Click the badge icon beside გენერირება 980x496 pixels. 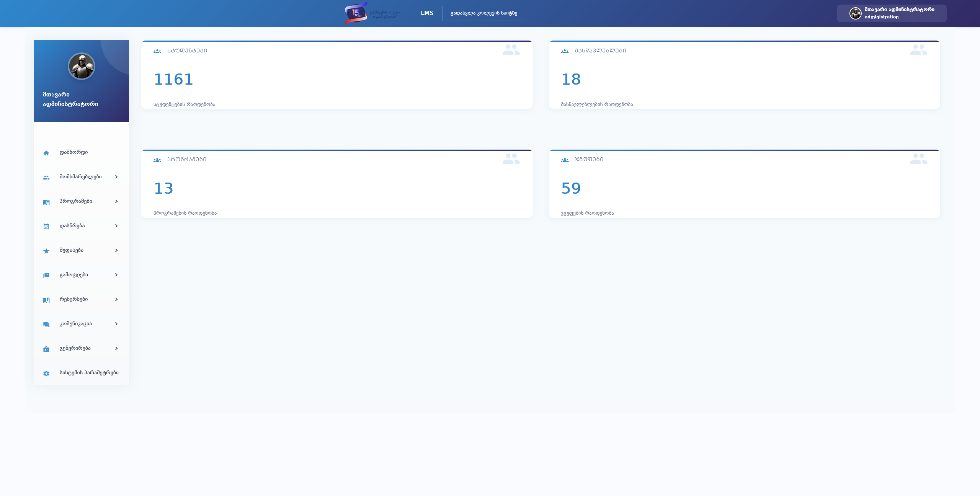46,349
